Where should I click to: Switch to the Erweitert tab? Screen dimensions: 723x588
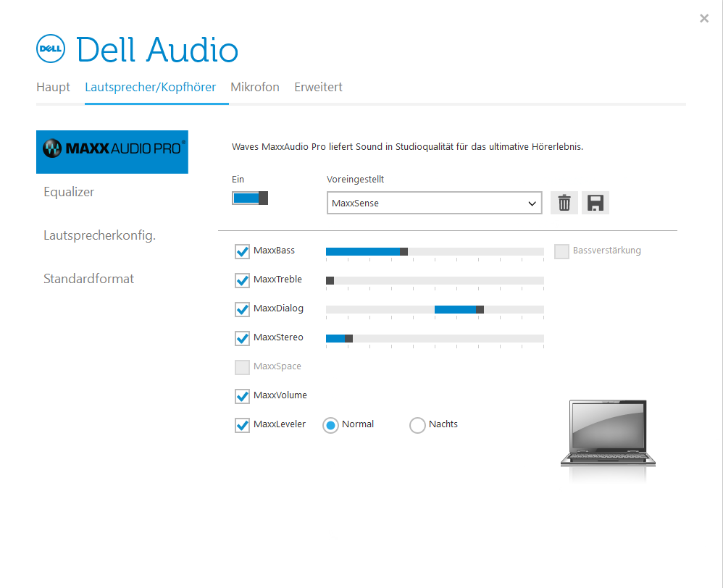[318, 87]
